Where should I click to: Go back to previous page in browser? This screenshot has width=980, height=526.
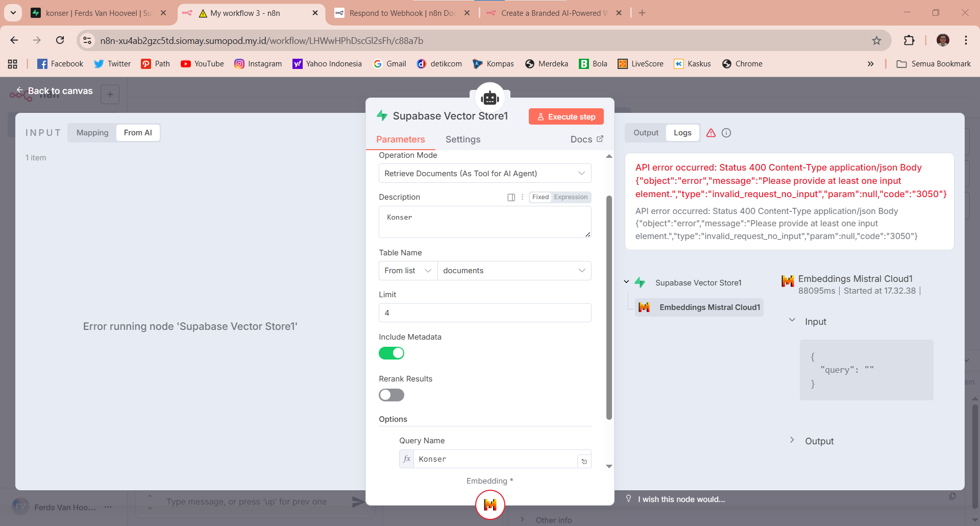point(14,40)
